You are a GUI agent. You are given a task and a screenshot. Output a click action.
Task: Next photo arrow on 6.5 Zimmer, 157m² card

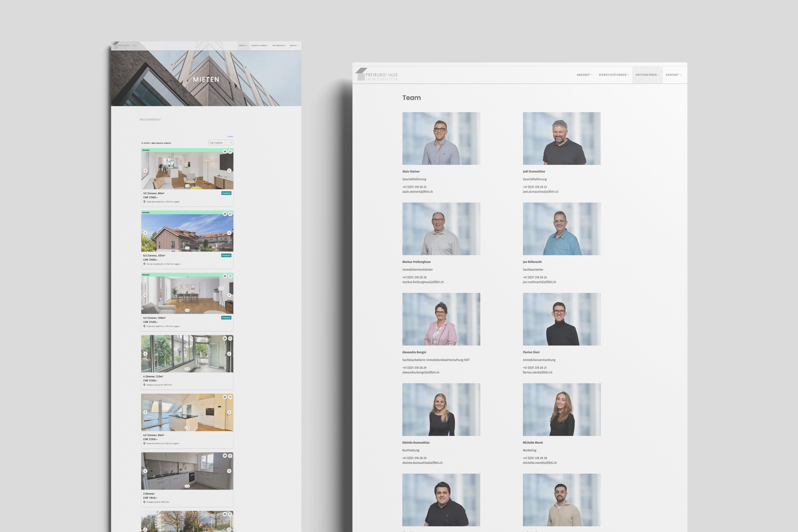coord(229,233)
